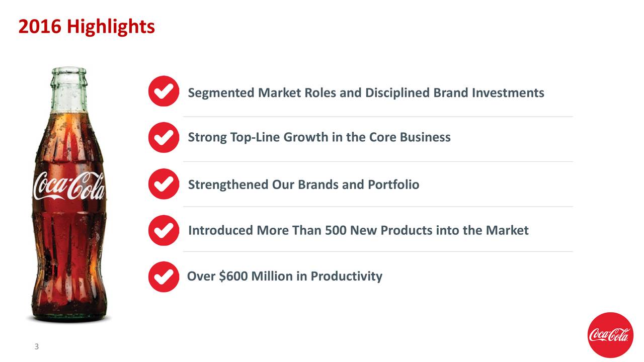Click the checkmark beside Strengthened Our Brands
This screenshot has height=362, width=644.
click(x=164, y=184)
